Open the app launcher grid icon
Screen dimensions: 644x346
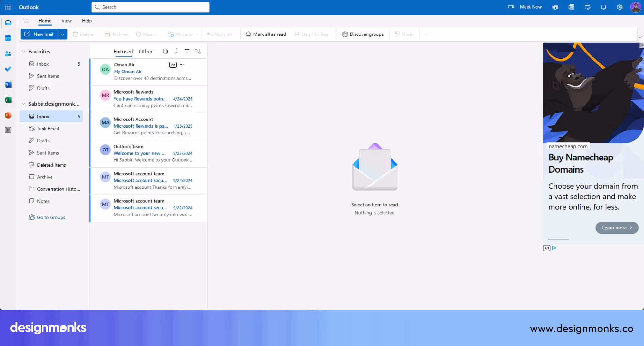8,7
